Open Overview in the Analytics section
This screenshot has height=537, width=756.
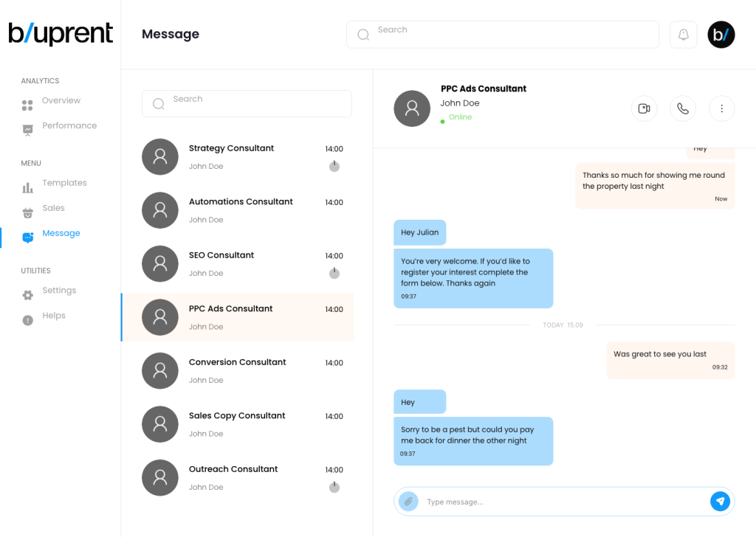click(x=61, y=101)
